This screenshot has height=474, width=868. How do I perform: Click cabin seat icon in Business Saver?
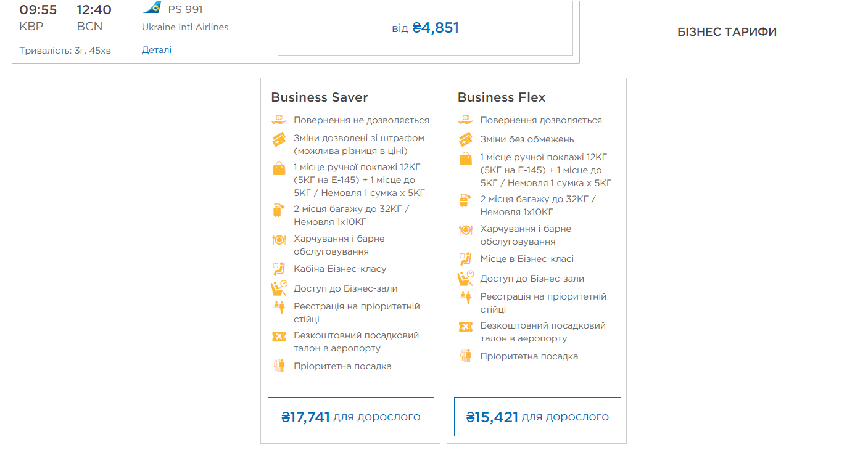279,269
